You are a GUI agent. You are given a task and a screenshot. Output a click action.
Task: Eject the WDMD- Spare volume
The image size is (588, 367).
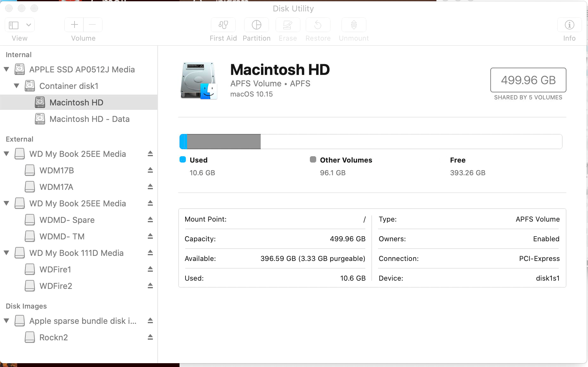coord(150,220)
